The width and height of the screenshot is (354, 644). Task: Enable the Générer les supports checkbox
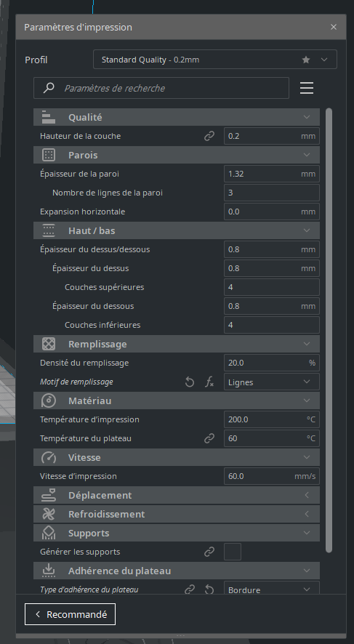233,552
